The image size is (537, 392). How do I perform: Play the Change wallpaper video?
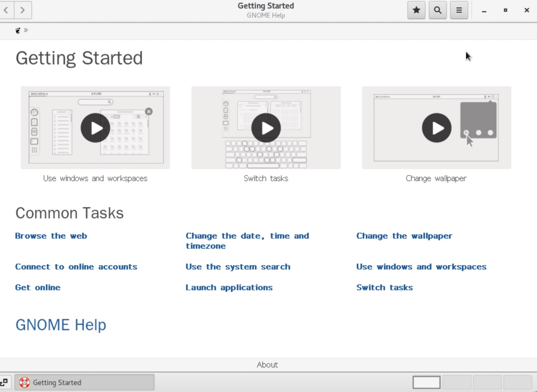click(x=437, y=128)
